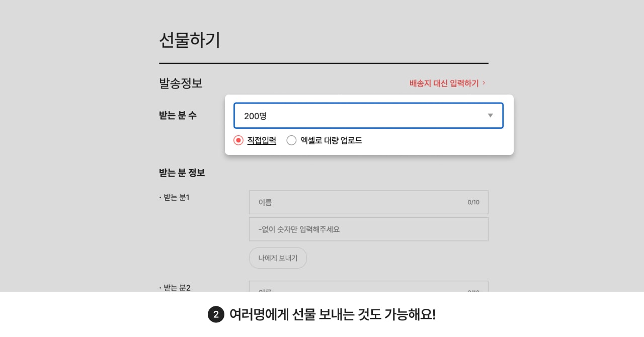Click the 받는 분2 label

[175, 287]
